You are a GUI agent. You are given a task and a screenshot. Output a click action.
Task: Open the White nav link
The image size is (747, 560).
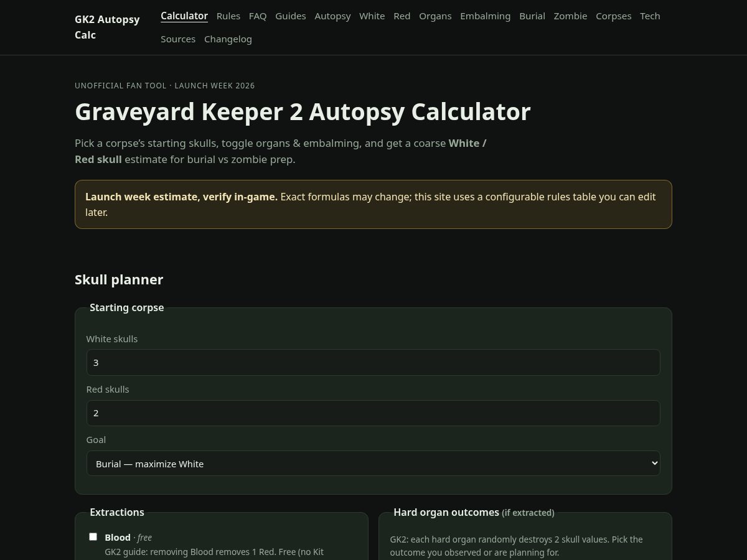pyautogui.click(x=372, y=16)
